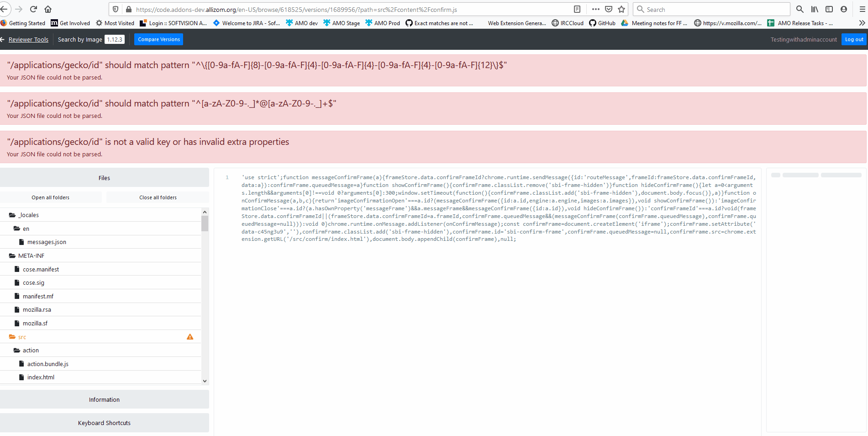Image resolution: width=868 pixels, height=436 pixels.
Task: Open tracking protection shield icon in URL bar
Action: coord(116,9)
